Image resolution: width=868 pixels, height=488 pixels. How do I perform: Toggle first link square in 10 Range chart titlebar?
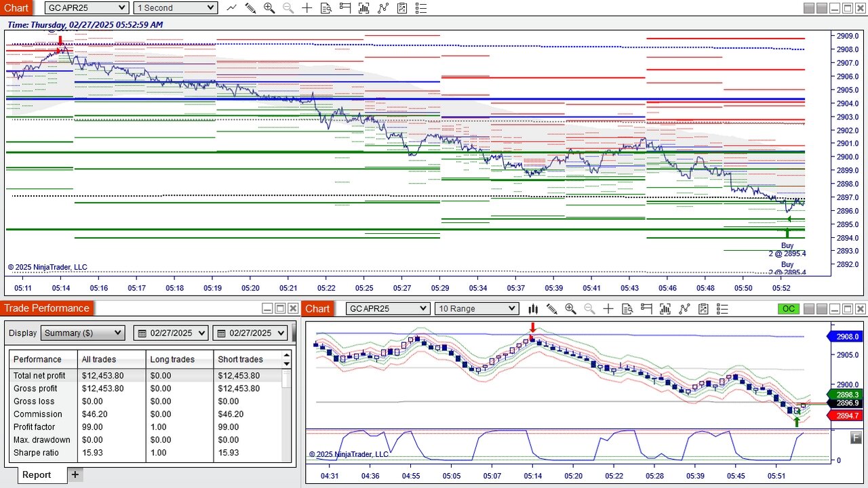(808, 309)
